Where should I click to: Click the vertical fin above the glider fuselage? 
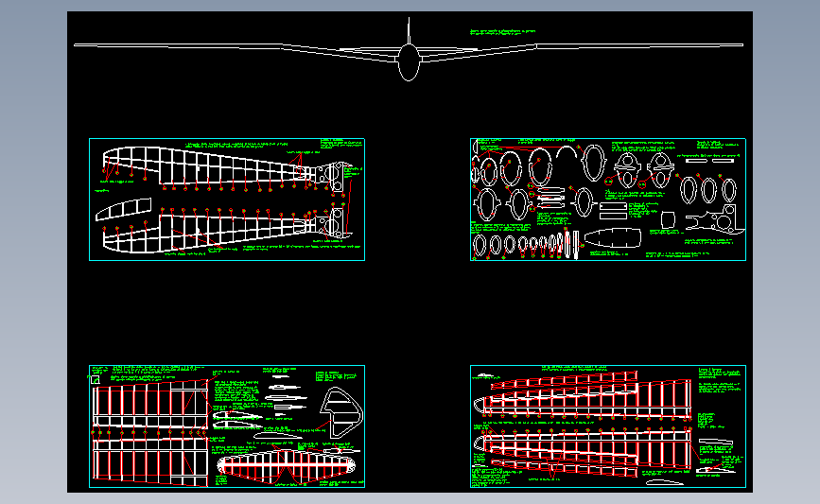pos(409,31)
